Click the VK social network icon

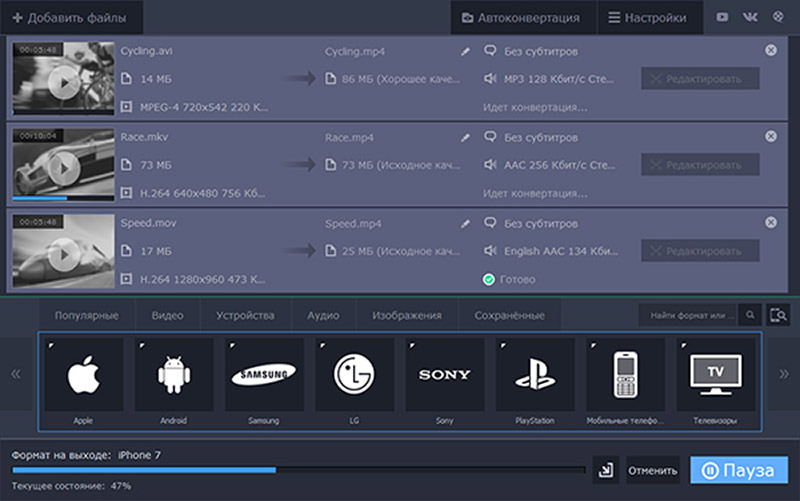747,18
